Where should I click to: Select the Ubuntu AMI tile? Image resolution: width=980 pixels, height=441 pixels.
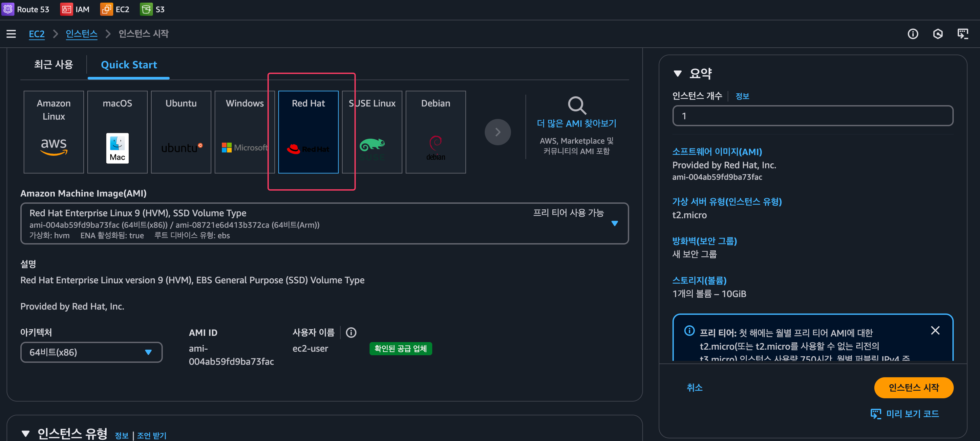(181, 132)
